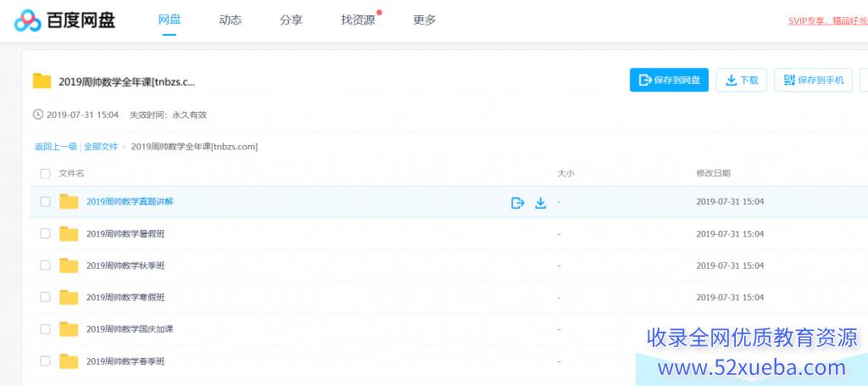Click the save-to-netdisk icon in the 2019周帅数学真题讲解 row
Image resolution: width=868 pixels, height=386 pixels.
(518, 204)
